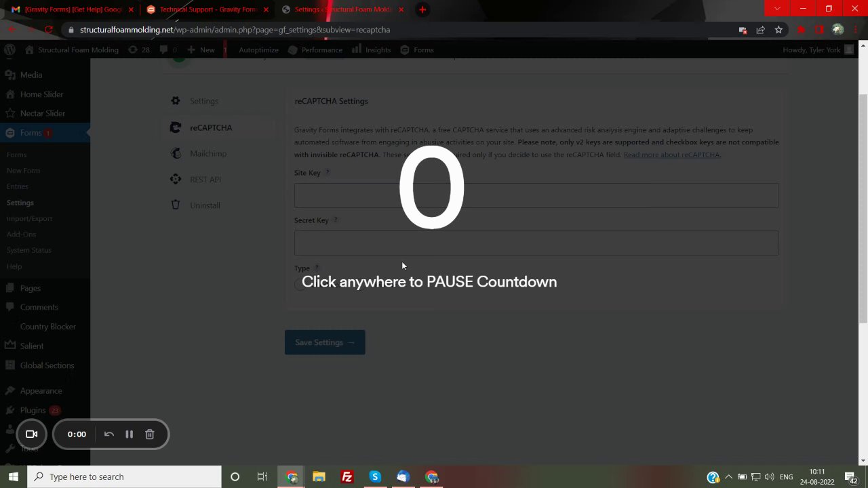Click into the Secret Key field
The height and width of the screenshot is (488, 868).
pos(536,243)
